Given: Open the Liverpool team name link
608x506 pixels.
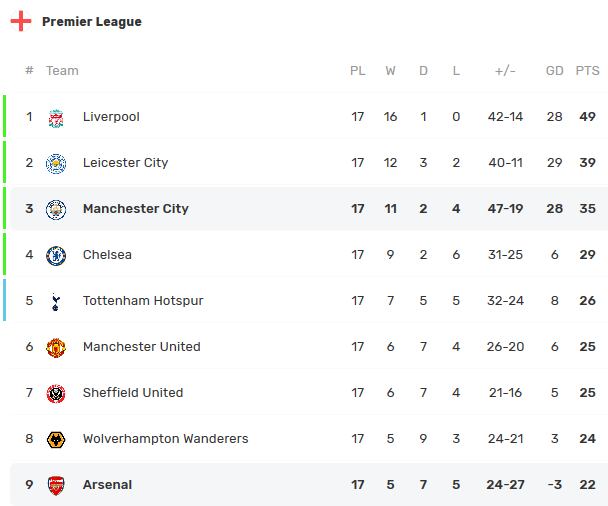Looking at the screenshot, I should click(x=111, y=117).
